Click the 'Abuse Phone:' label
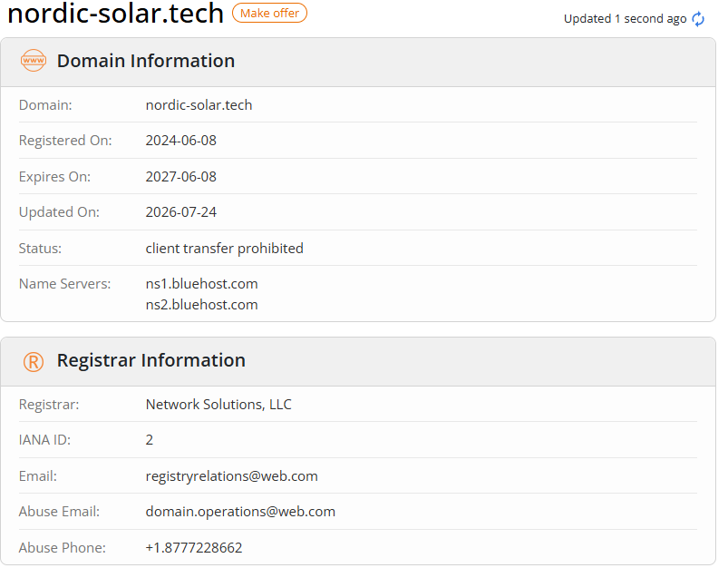Viewport: 728px width, 568px height. click(63, 547)
